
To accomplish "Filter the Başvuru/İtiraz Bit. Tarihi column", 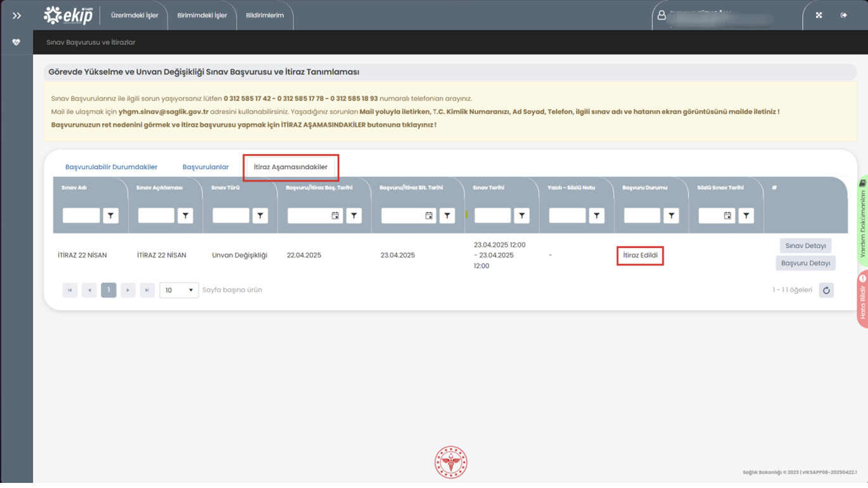I will 447,216.
